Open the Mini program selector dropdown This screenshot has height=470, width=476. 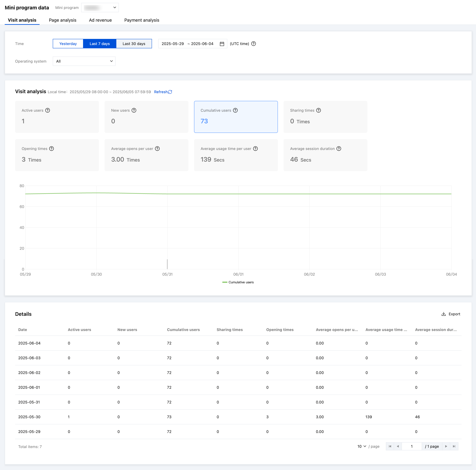point(100,8)
